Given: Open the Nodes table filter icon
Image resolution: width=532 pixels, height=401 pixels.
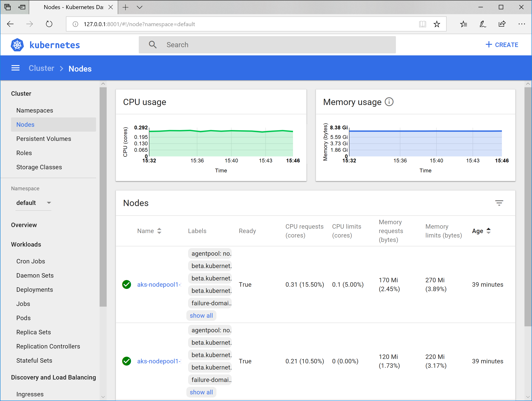Looking at the screenshot, I should point(499,203).
